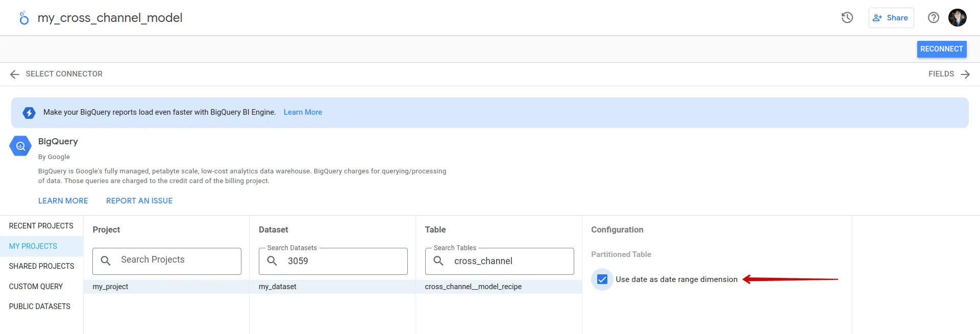Open version history clock icon
The height and width of the screenshot is (334, 980).
[847, 18]
